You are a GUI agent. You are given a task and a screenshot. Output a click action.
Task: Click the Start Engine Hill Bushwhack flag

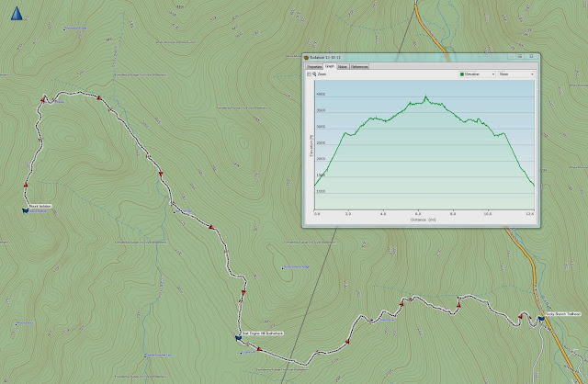coord(238,338)
